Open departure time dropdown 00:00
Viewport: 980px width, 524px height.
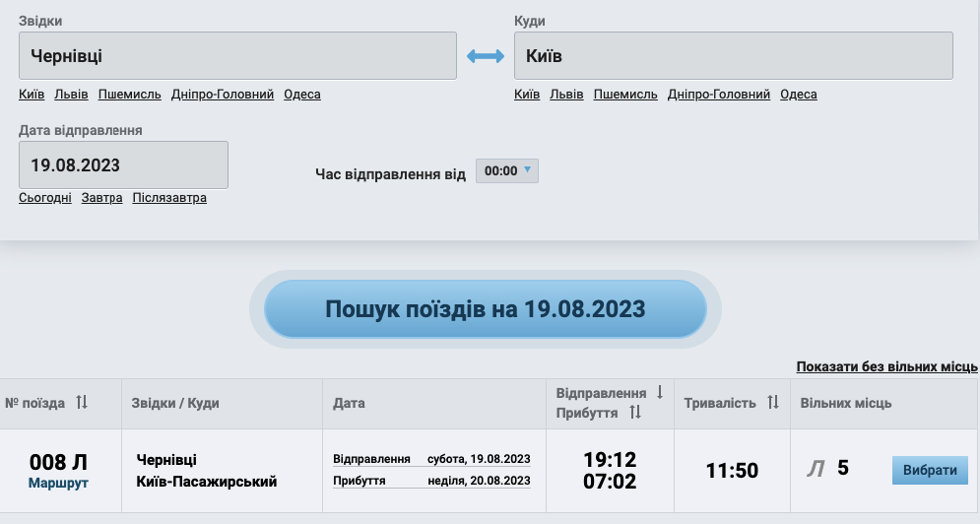507,170
